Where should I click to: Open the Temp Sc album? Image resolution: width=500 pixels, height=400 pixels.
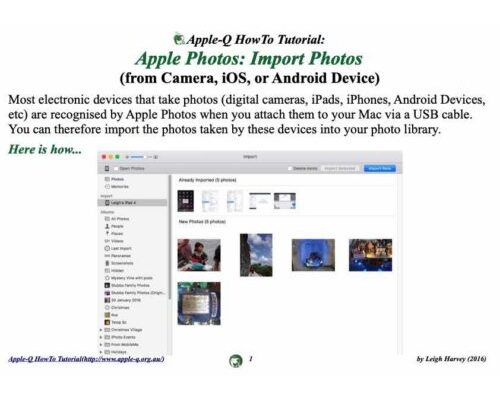click(119, 322)
